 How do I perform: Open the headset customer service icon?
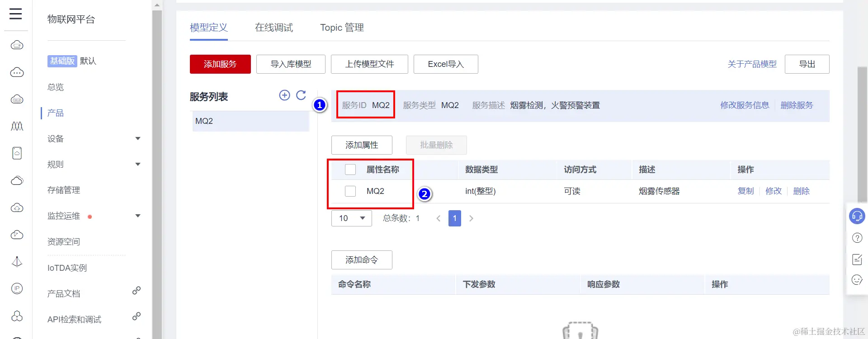[x=857, y=216]
